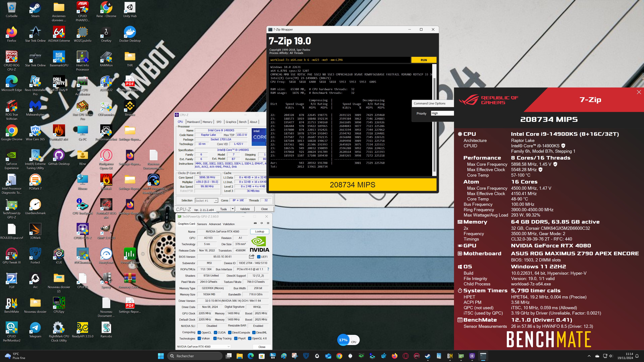The image size is (644, 362).
Task: Launch the GeForce Experience icon
Action: [12, 160]
